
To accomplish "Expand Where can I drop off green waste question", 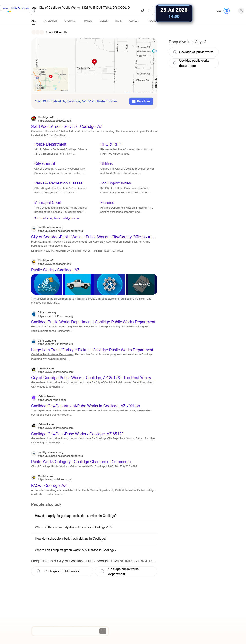I will [94, 550].
